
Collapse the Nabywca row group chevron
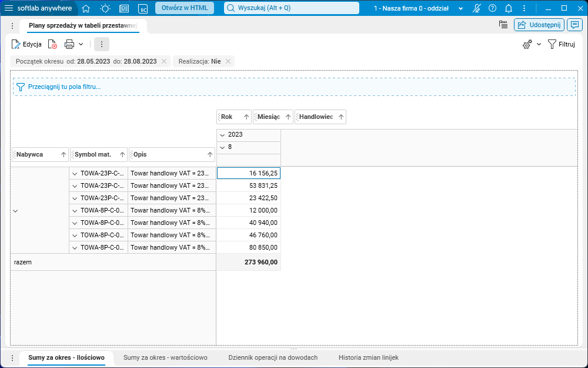click(x=15, y=211)
